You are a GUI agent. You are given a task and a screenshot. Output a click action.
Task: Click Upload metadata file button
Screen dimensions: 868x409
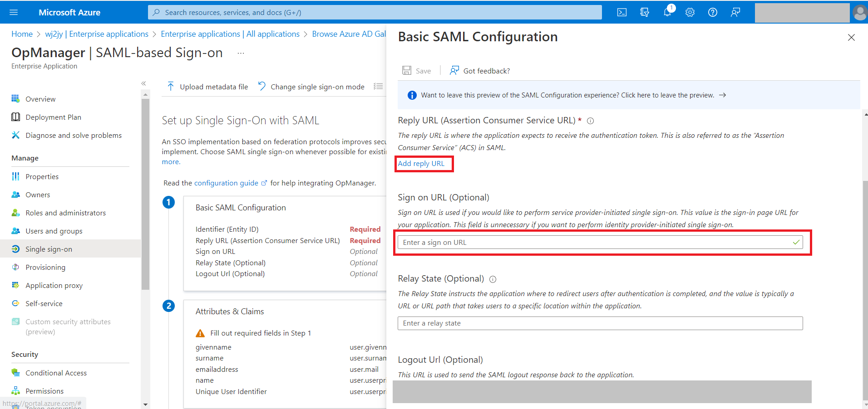(208, 87)
